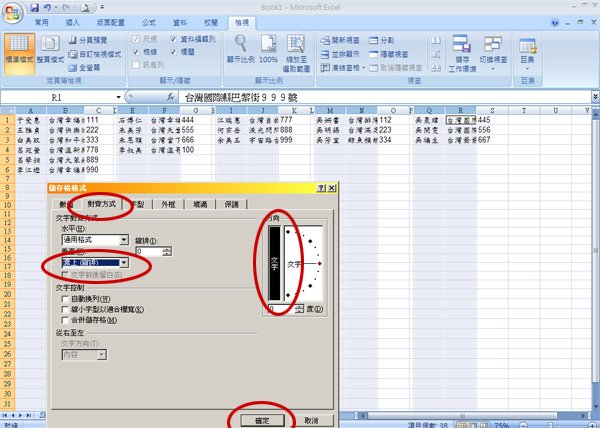
Task: Switch to the 外框 border tab
Action: pyautogui.click(x=168, y=204)
